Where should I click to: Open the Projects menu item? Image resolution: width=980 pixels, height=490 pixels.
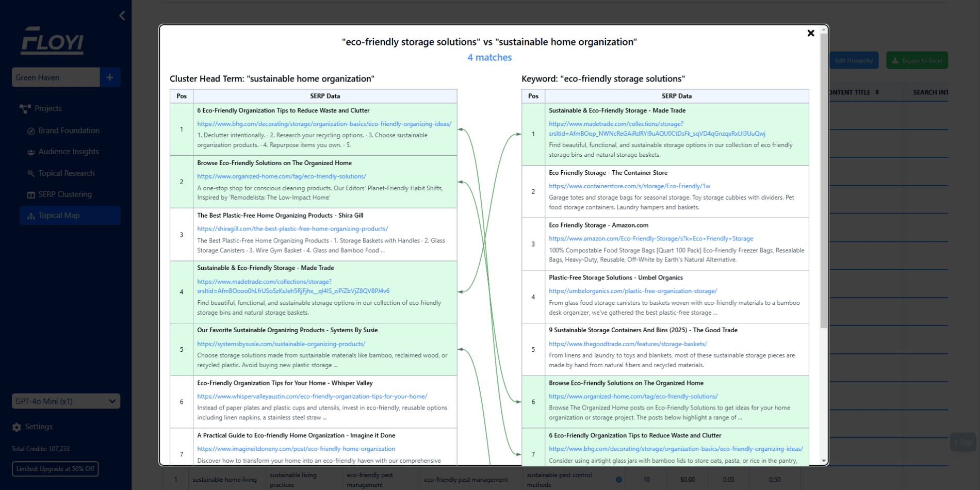48,108
